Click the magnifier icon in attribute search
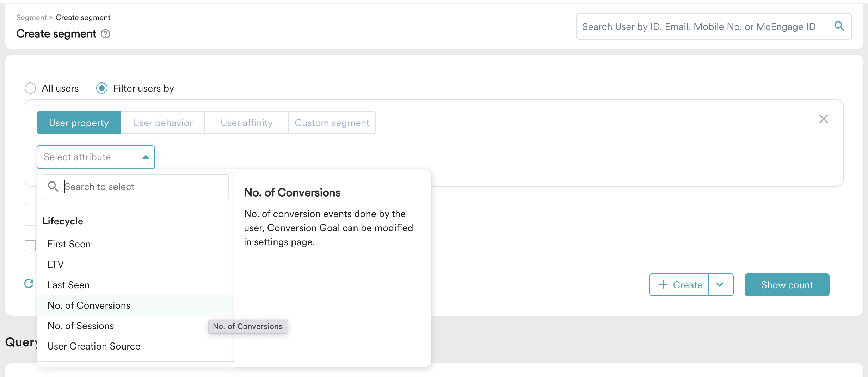 click(x=53, y=187)
